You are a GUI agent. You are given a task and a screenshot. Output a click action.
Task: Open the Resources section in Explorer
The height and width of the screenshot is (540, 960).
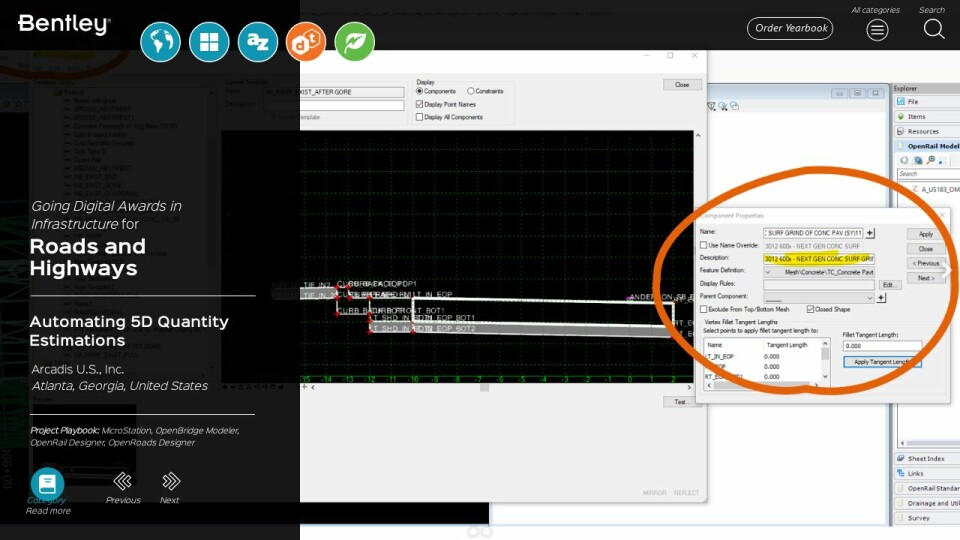point(928,131)
